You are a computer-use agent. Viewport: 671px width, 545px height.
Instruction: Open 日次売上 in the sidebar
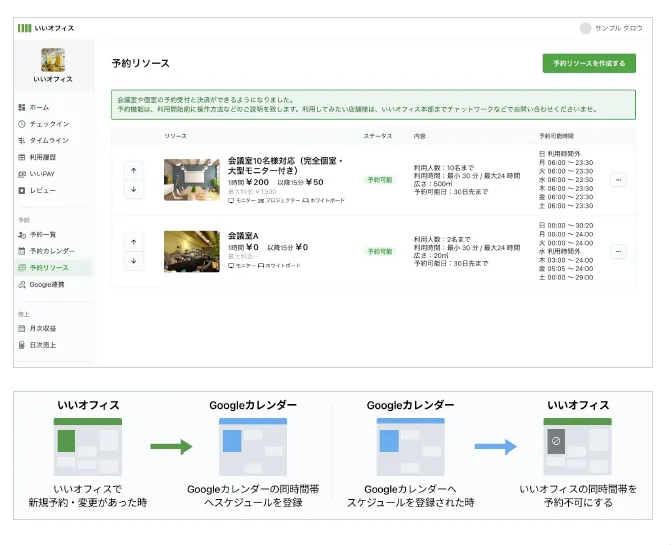click(x=37, y=345)
